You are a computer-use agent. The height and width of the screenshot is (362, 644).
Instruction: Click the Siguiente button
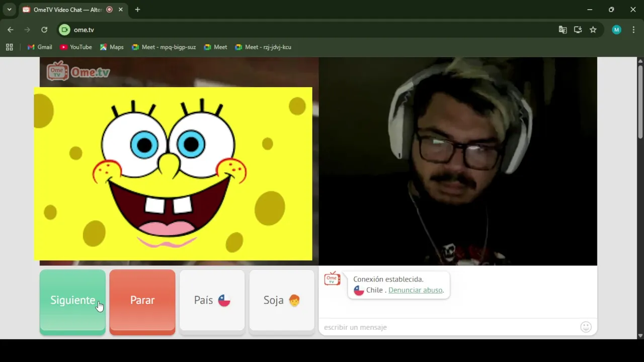tap(72, 302)
